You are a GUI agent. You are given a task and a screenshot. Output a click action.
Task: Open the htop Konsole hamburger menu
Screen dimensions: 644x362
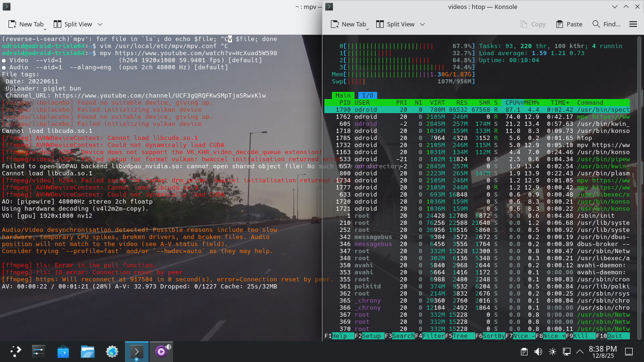pos(634,24)
